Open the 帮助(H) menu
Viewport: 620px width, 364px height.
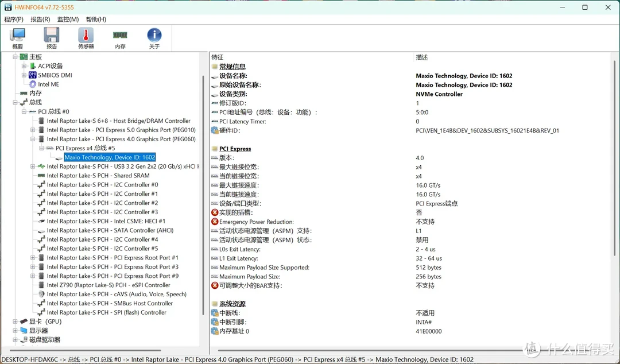coord(96,19)
